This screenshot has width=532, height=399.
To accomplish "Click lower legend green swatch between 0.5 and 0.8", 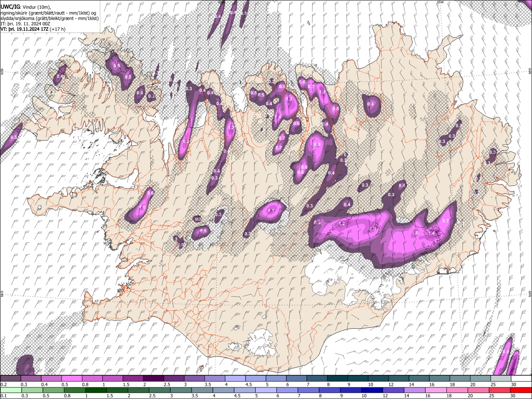I will click(53, 390).
